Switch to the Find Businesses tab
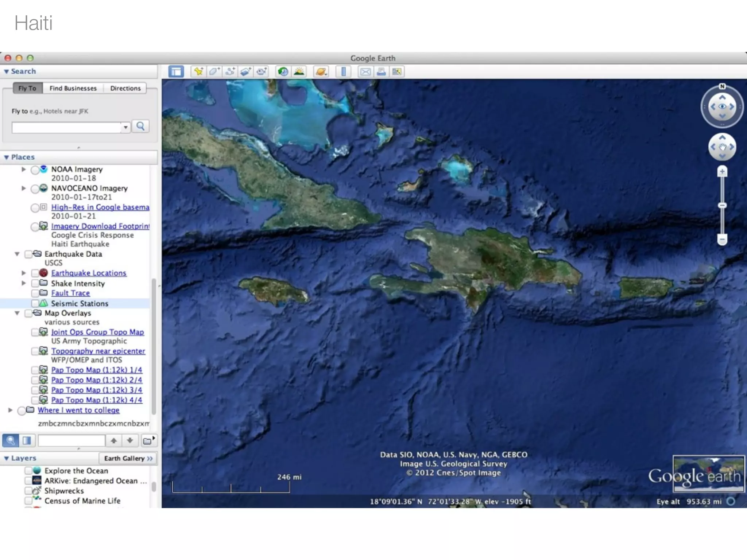Screen dimensions: 747x560 click(73, 88)
